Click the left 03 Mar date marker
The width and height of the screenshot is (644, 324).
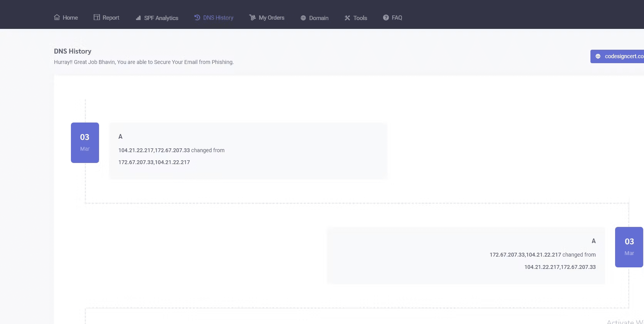click(85, 143)
